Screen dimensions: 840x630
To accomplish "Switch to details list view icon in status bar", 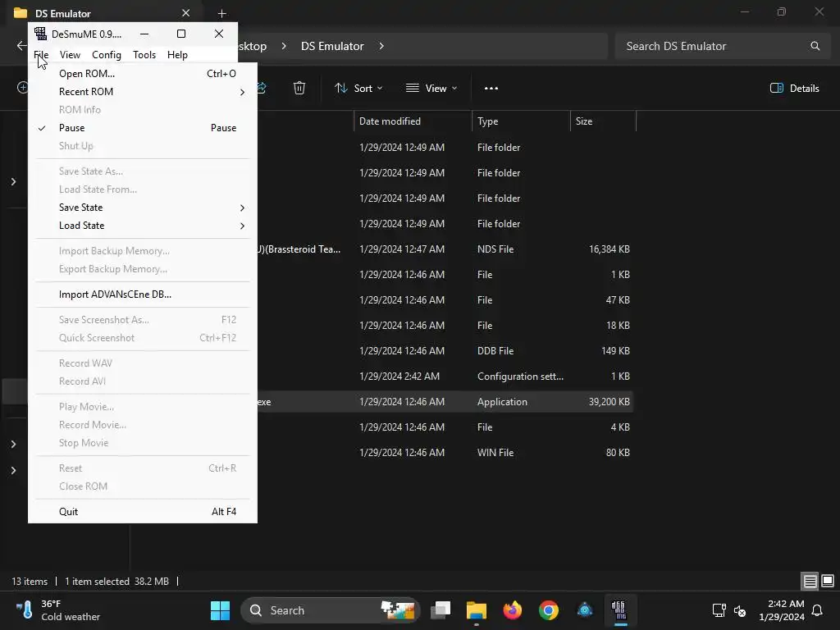I will (810, 581).
